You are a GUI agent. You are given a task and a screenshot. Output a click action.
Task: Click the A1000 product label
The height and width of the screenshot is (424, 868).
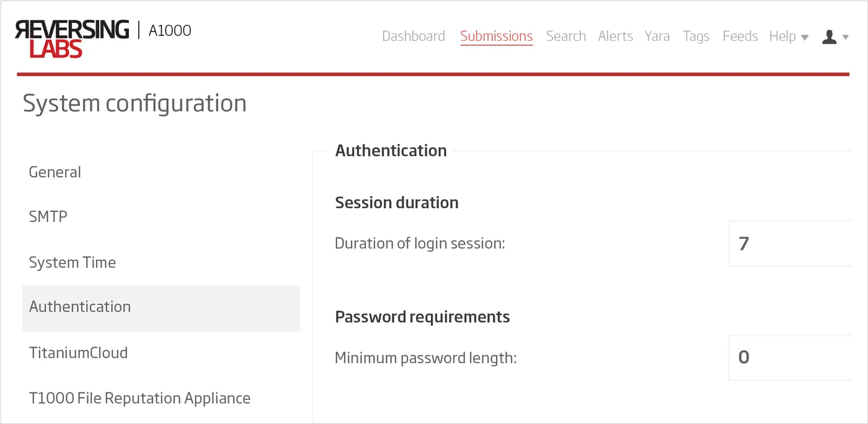pos(169,30)
